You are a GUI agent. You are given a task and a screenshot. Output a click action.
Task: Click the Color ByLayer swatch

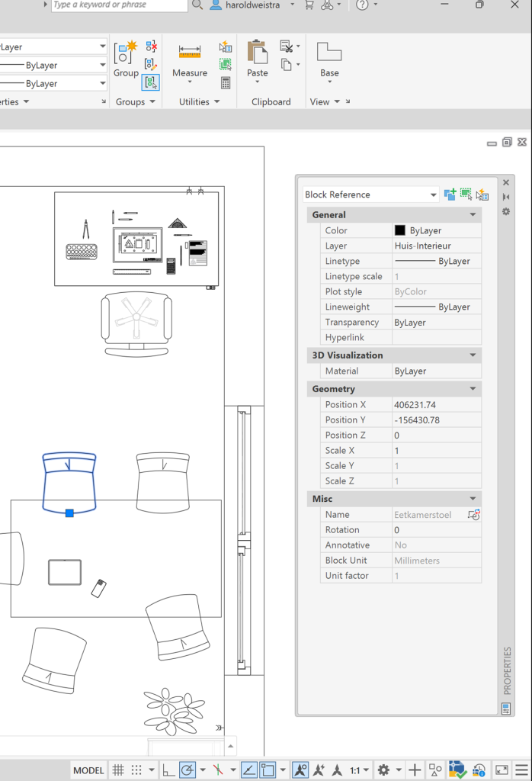(399, 230)
